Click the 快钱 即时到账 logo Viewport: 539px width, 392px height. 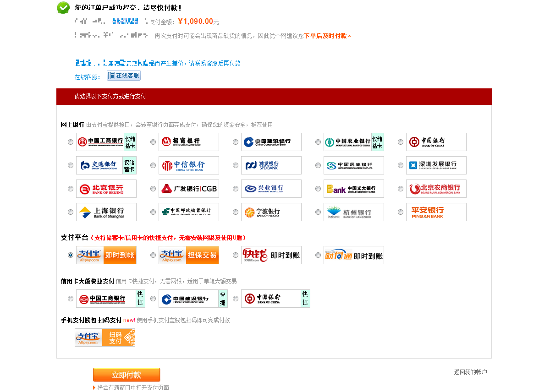[x=271, y=255]
